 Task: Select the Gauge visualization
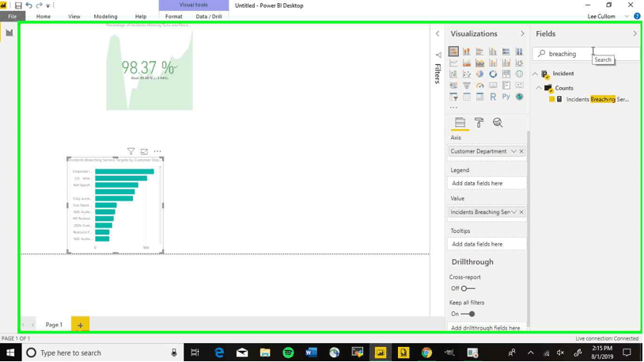pos(479,86)
